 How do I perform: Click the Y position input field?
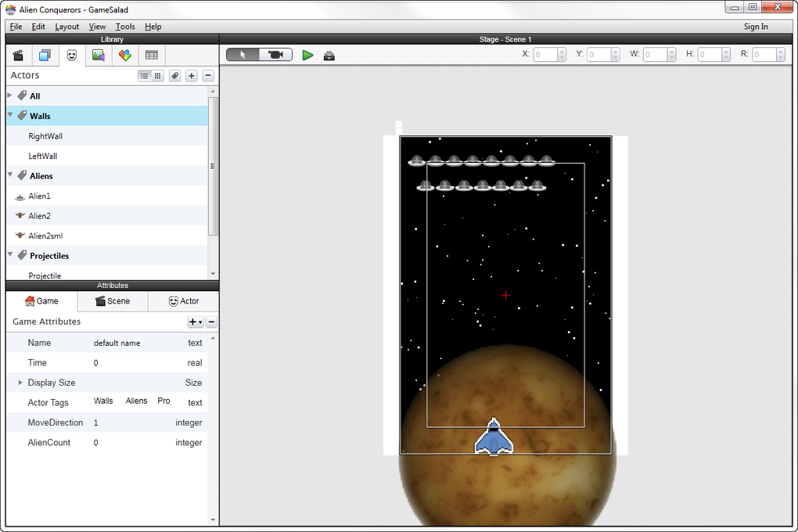click(x=599, y=55)
